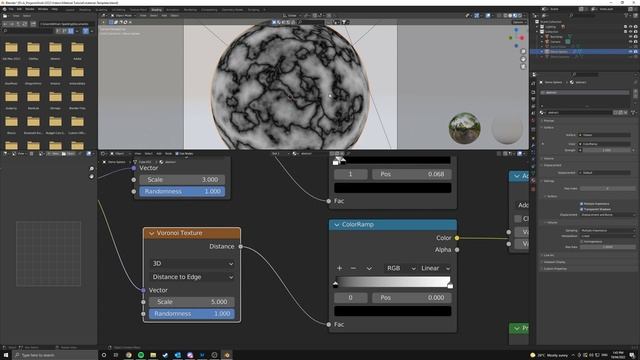This screenshot has width=640, height=360.
Task: Open the node editor Add menu
Action: 159,153
